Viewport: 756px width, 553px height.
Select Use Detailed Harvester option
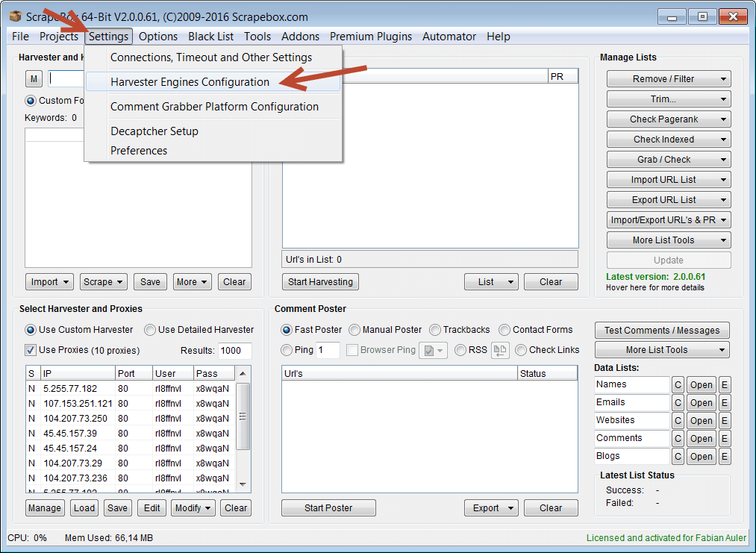[x=150, y=330]
